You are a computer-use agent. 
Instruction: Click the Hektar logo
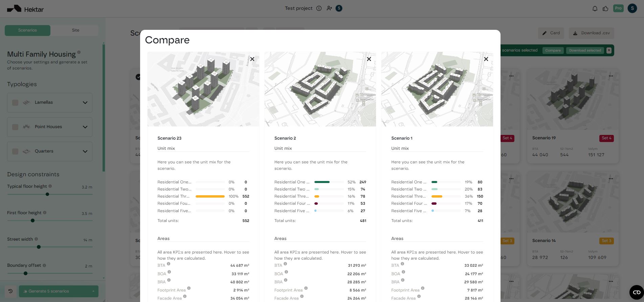point(25,9)
